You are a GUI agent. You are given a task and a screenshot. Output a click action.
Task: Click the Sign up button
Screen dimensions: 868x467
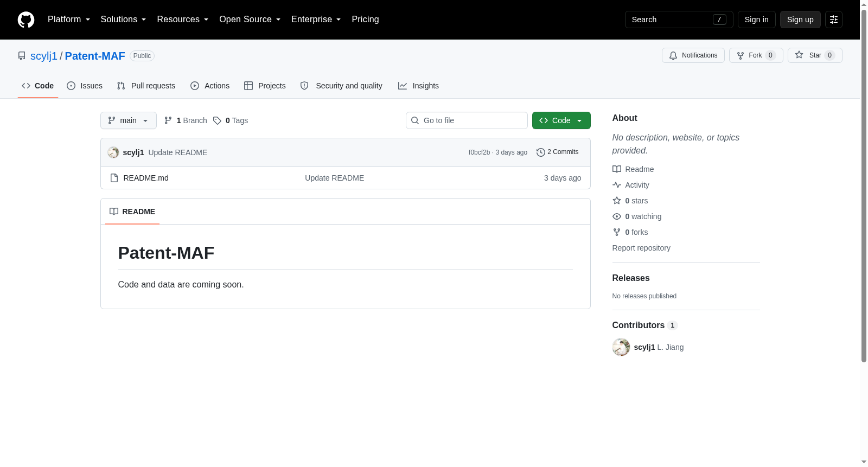click(x=800, y=20)
